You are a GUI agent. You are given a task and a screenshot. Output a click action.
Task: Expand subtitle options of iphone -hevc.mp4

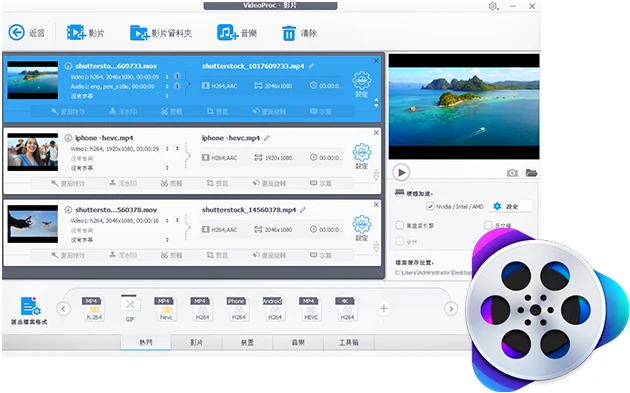(167, 168)
